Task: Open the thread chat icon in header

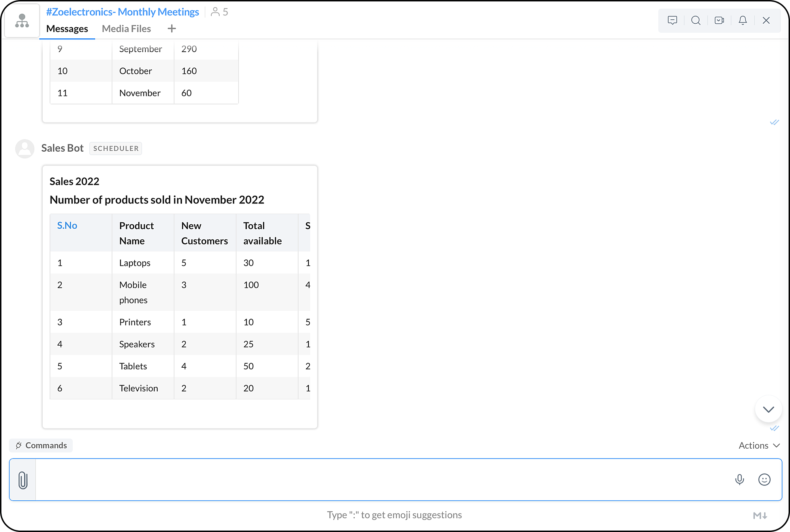Action: pyautogui.click(x=672, y=21)
